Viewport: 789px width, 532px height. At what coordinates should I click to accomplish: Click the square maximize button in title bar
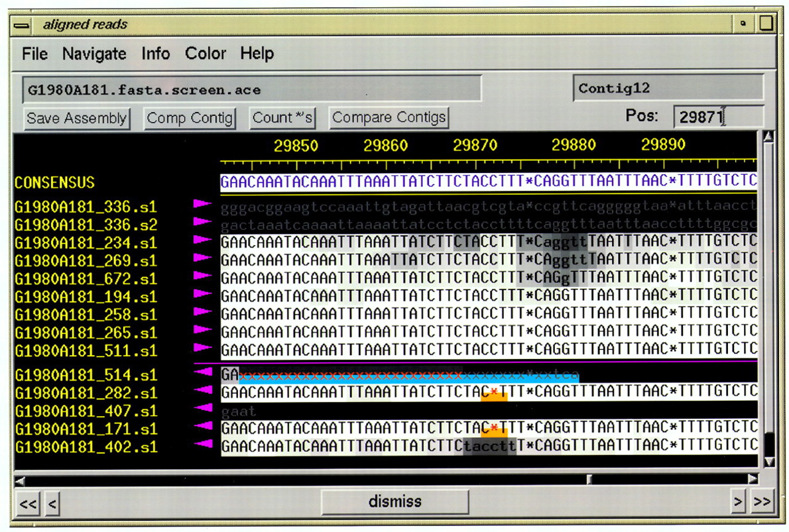[x=766, y=23]
